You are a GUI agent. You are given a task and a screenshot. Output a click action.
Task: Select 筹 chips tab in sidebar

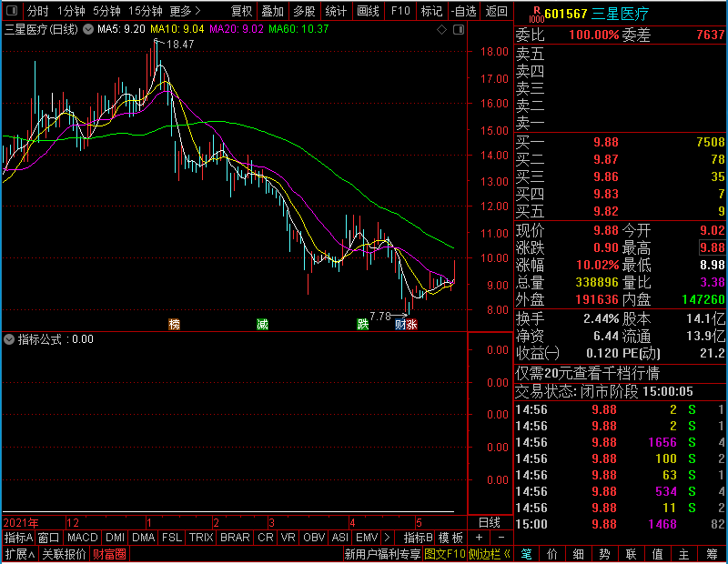[x=712, y=554]
